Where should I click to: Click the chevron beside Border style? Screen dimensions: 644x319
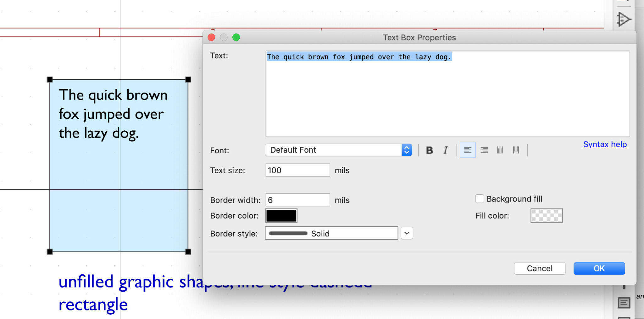tap(407, 233)
